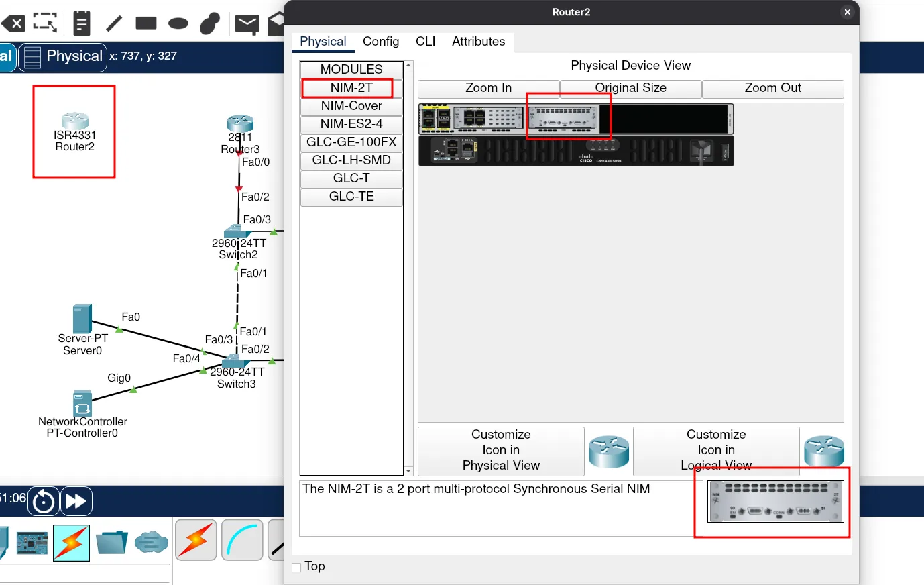This screenshot has width=924, height=585.
Task: Choose the Draw Rectangle tool
Action: 146,23
